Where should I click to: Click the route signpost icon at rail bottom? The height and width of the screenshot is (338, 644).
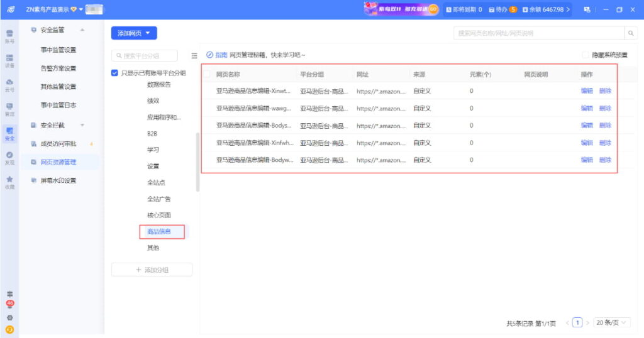pyautogui.click(x=10, y=294)
